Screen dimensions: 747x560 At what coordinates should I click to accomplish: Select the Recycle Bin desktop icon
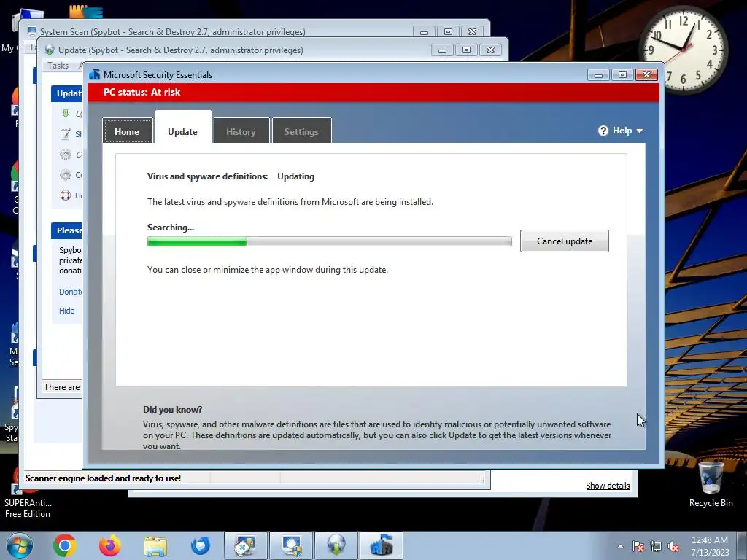tap(711, 485)
